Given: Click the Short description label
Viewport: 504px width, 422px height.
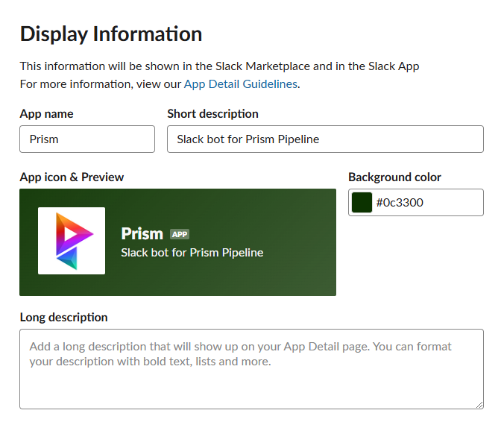Looking at the screenshot, I should coord(212,114).
